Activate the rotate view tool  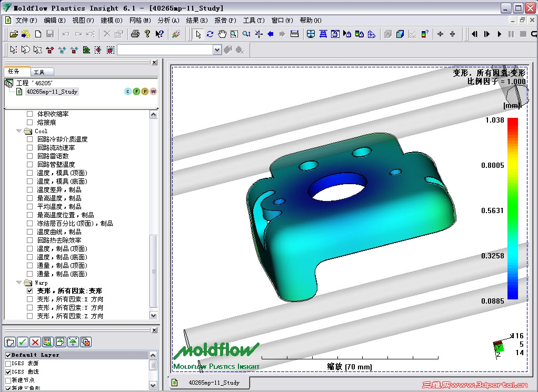click(210, 34)
